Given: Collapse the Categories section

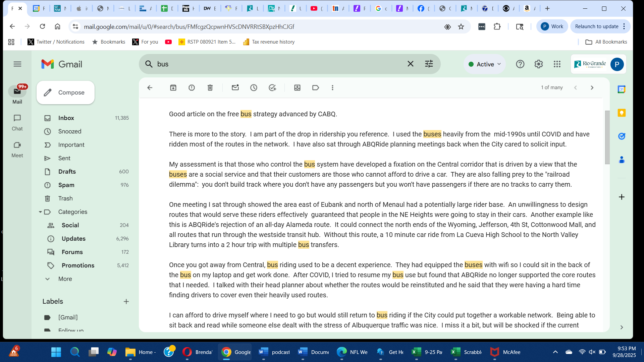Looking at the screenshot, I should pyautogui.click(x=40, y=212).
